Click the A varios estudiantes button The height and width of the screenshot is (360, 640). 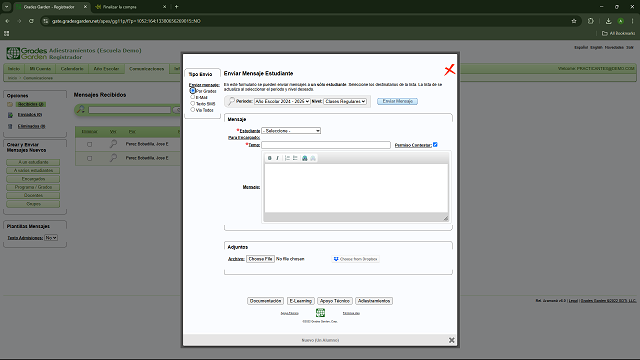pos(33,170)
